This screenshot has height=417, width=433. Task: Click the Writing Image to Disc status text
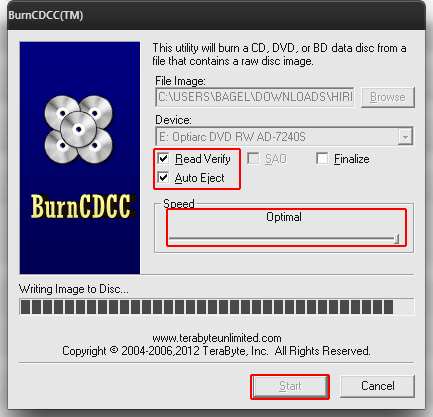74,289
